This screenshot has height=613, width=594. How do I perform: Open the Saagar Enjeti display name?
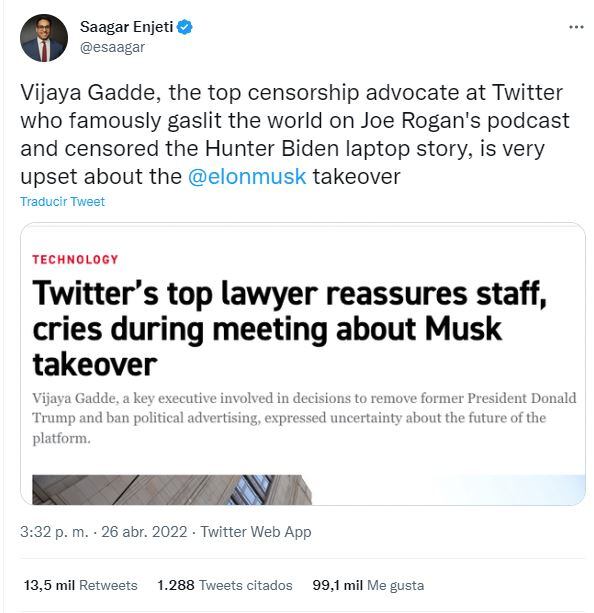pyautogui.click(x=126, y=27)
